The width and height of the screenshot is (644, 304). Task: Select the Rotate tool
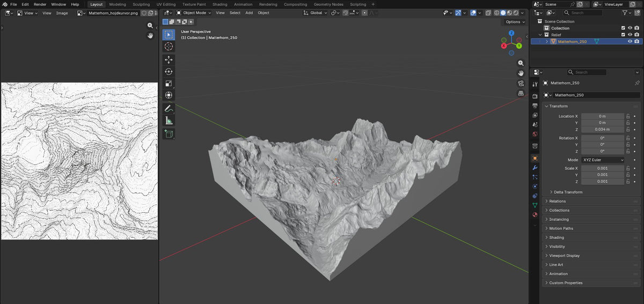pyautogui.click(x=169, y=71)
